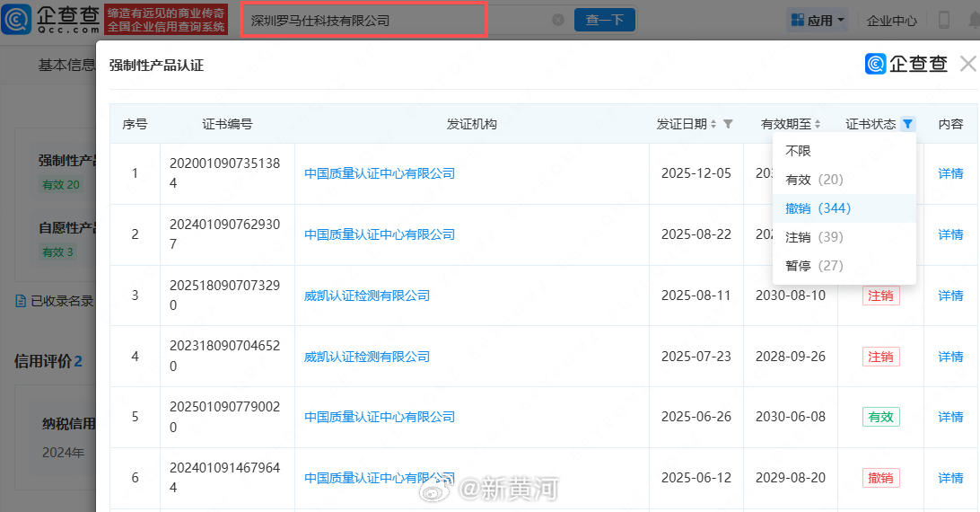Click the 有效 status tag in row 5
The image size is (980, 512).
(880, 417)
